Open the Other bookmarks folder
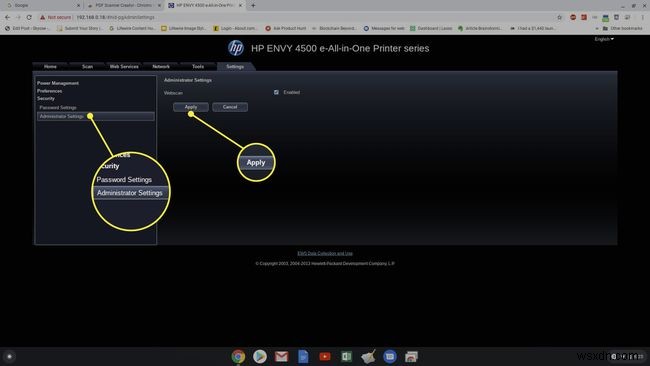 click(x=623, y=28)
